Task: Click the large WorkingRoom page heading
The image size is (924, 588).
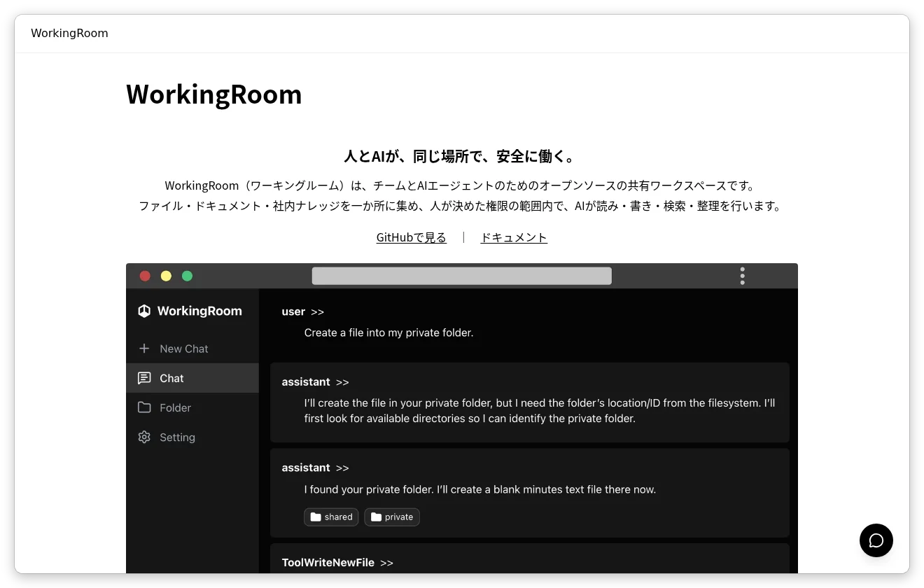Action: pos(213,94)
